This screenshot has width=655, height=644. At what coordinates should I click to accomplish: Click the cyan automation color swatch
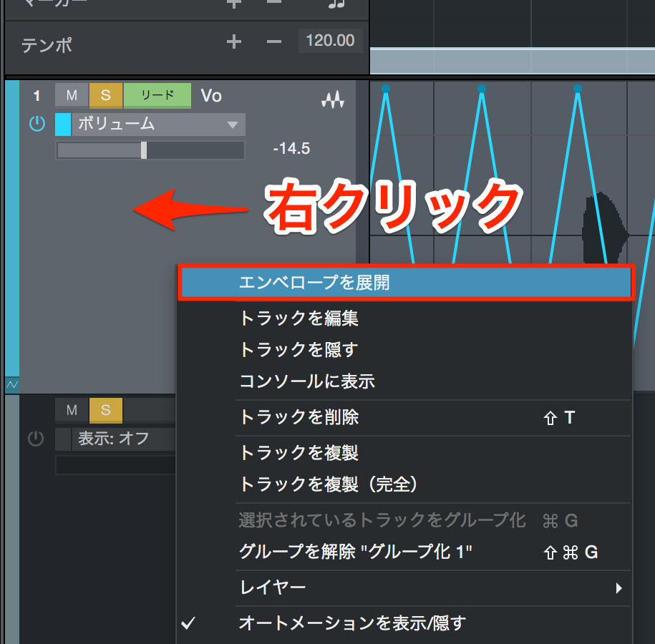coord(63,125)
